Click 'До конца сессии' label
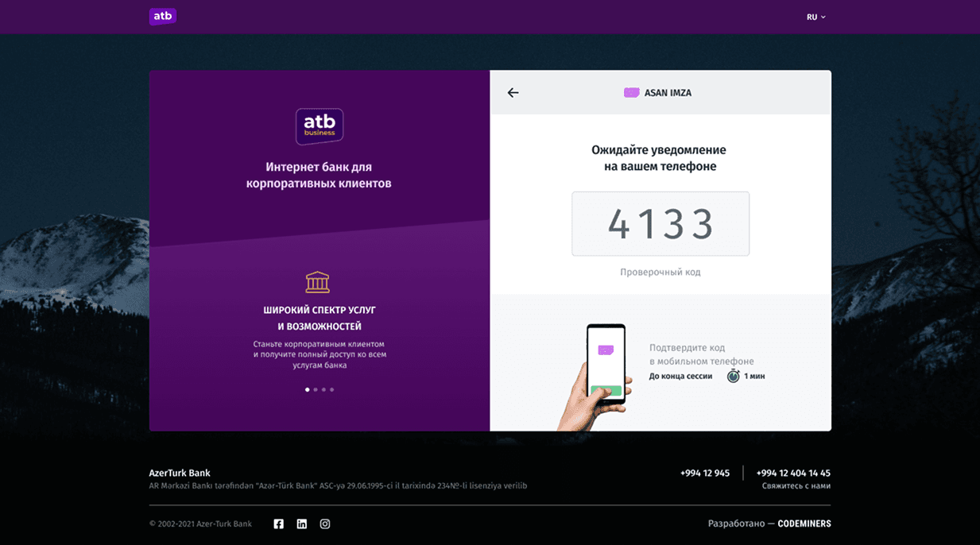The width and height of the screenshot is (980, 545). click(680, 377)
